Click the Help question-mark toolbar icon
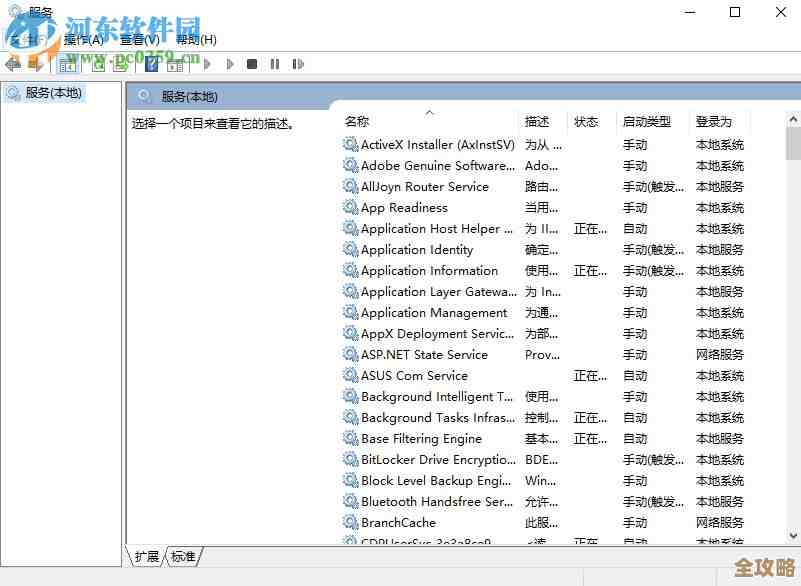Viewport: 801px width, 586px height. tap(150, 64)
